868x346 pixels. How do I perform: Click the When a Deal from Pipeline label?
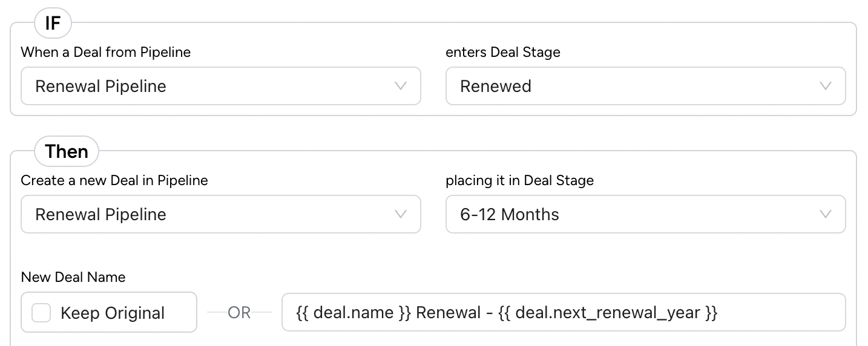106,52
